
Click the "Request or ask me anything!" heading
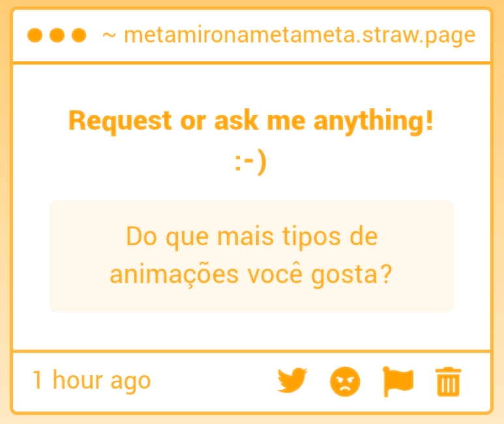tap(251, 121)
